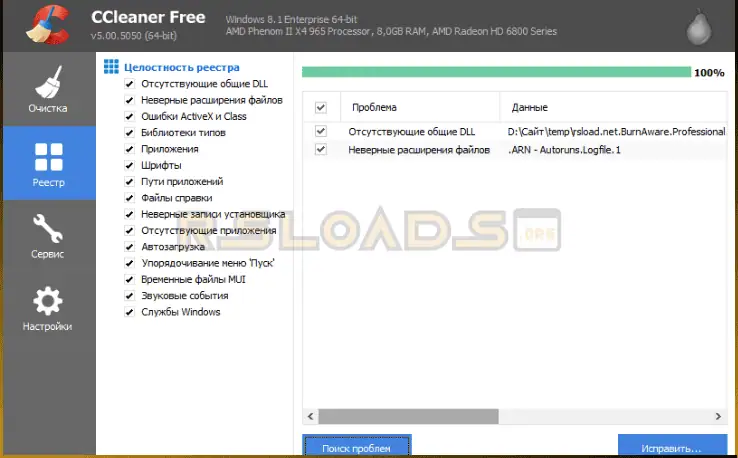Select the Реестр grid section
Screen dimensions: 738x458
pos(49,163)
